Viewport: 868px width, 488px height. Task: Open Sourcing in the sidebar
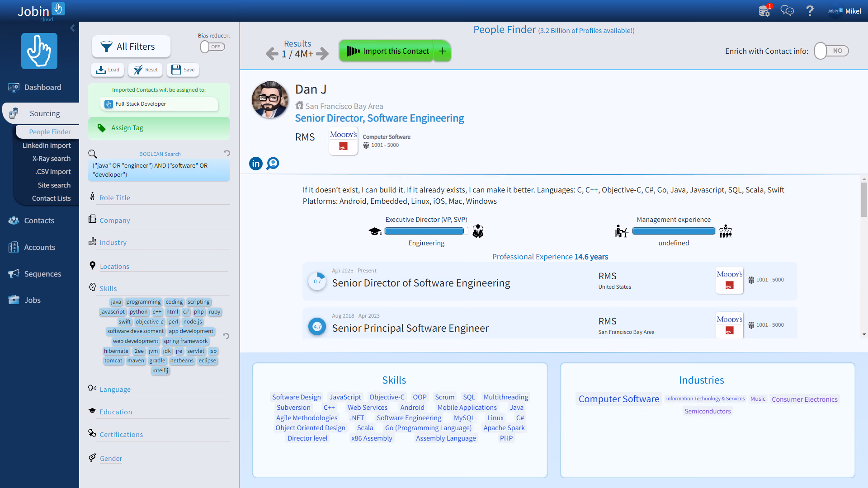click(41, 113)
